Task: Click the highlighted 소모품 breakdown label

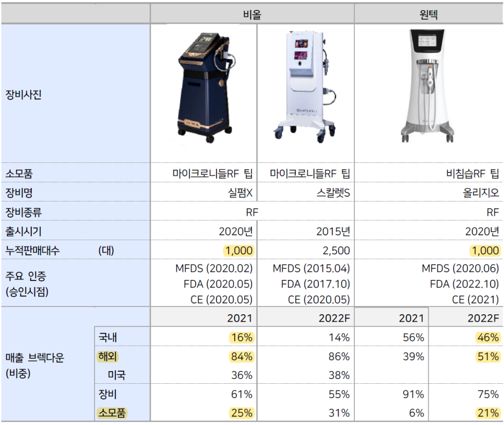Action: [x=112, y=413]
